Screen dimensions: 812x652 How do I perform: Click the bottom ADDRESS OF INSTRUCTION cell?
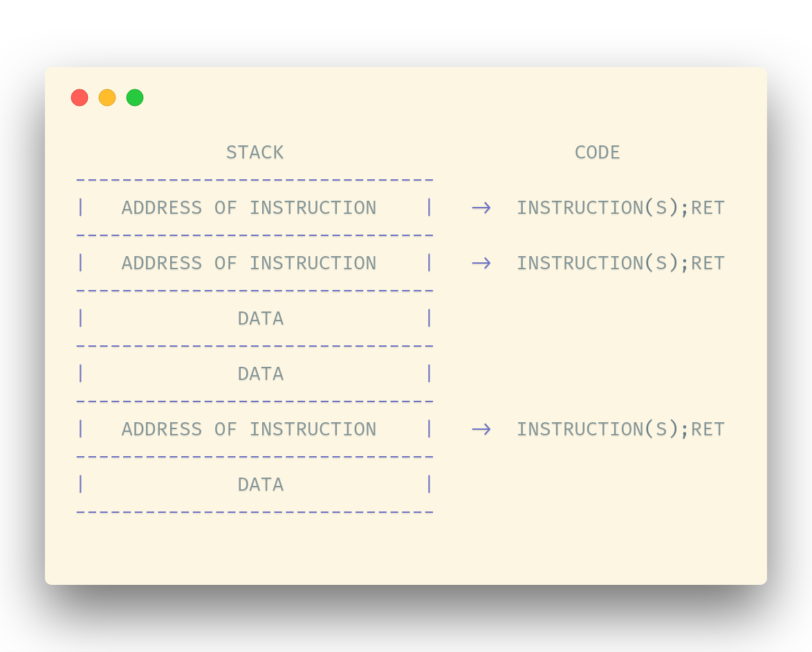249,429
